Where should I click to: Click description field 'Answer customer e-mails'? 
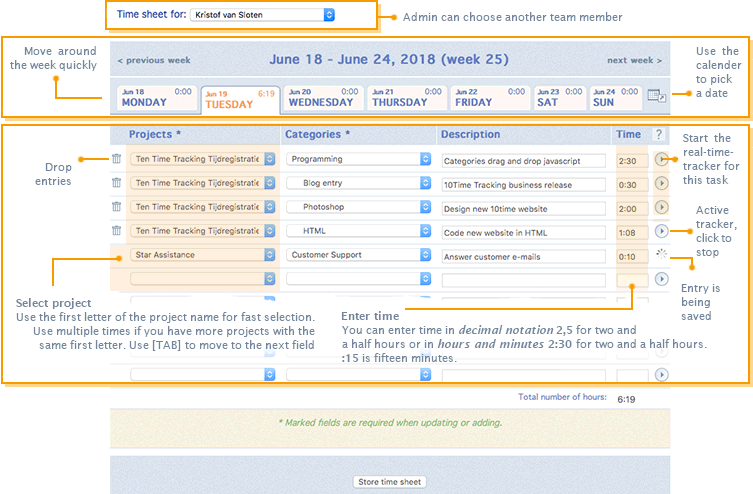[524, 256]
